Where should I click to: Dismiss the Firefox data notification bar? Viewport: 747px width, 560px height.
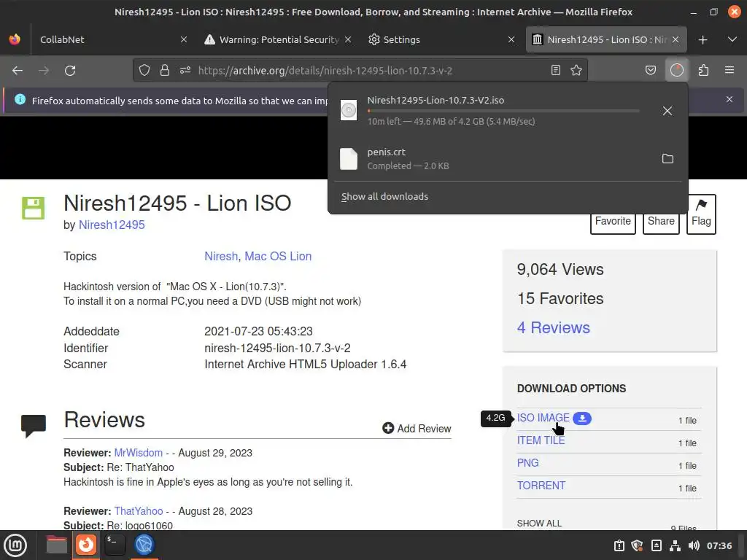point(729,99)
